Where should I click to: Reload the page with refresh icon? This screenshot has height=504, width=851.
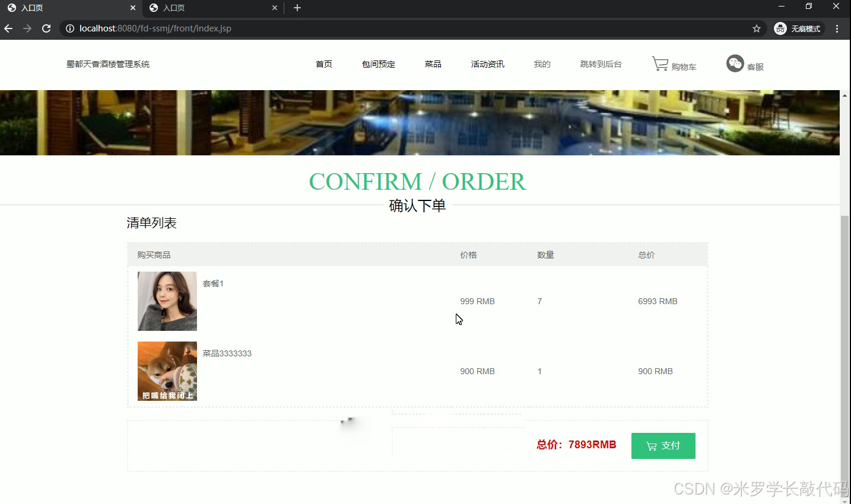click(46, 28)
